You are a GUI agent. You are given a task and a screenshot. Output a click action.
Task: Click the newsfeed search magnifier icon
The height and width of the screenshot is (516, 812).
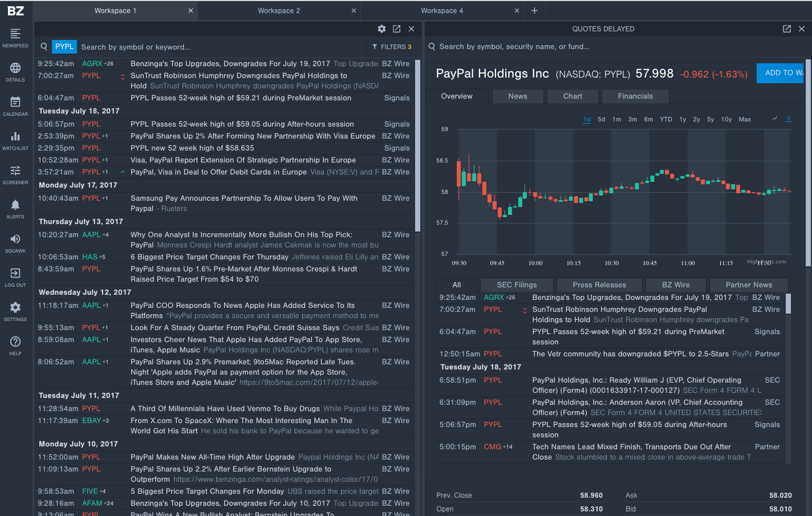pyautogui.click(x=44, y=47)
